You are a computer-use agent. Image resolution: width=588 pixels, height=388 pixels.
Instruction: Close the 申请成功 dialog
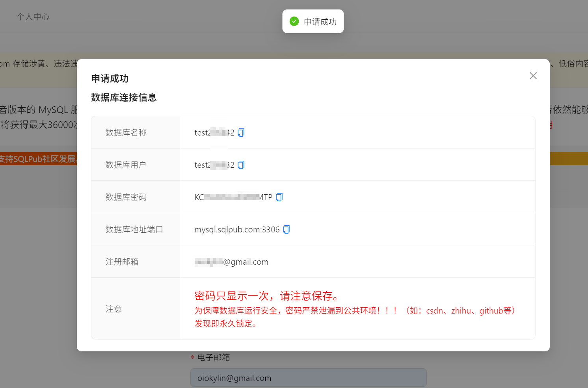pos(533,76)
